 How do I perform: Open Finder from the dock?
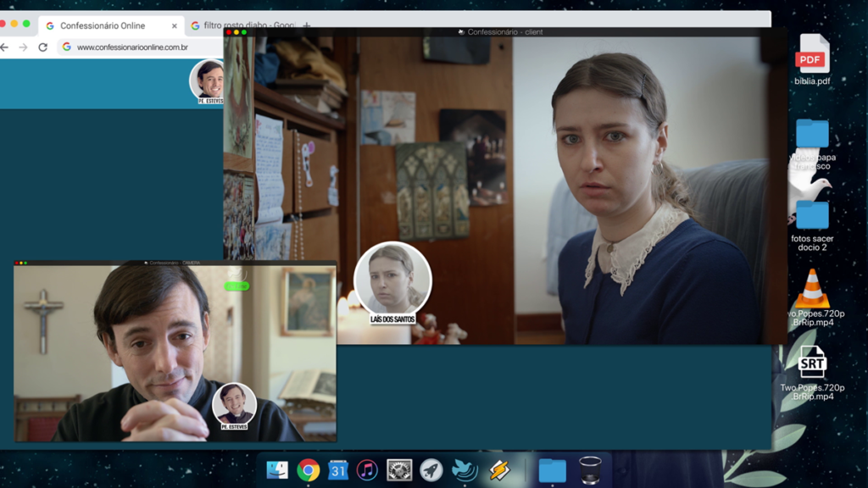[277, 470]
